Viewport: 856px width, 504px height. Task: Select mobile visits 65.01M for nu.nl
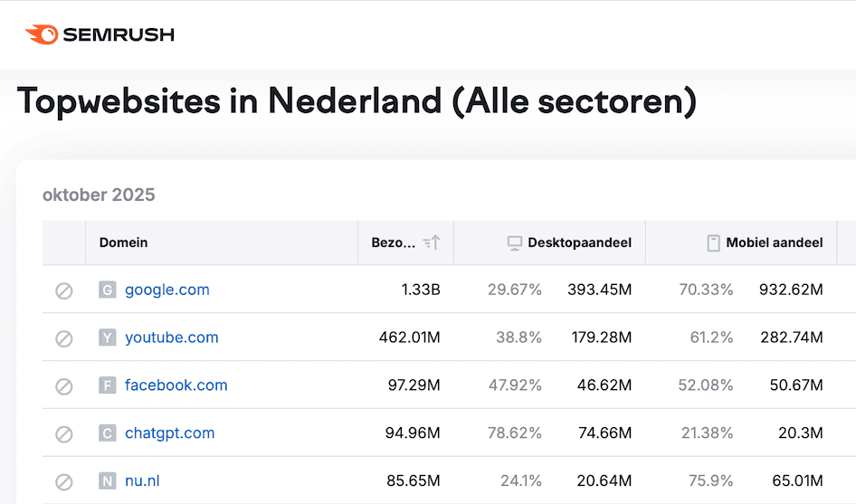797,480
